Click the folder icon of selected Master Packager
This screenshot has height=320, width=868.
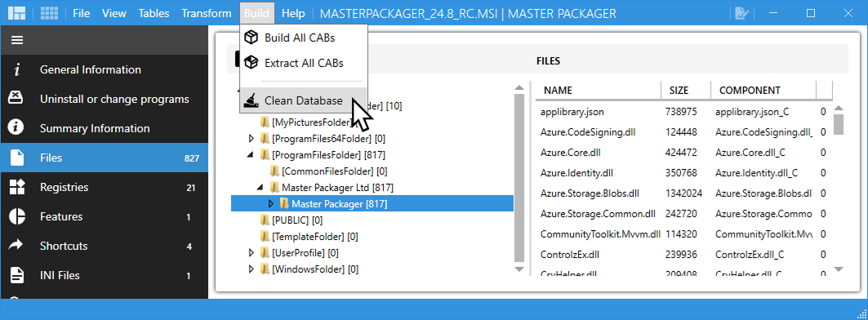pyautogui.click(x=284, y=204)
